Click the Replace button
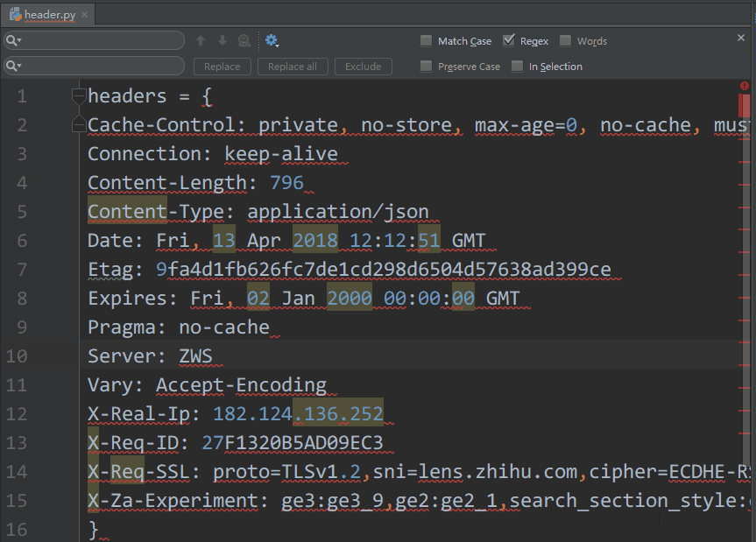The height and width of the screenshot is (542, 756). (222, 67)
